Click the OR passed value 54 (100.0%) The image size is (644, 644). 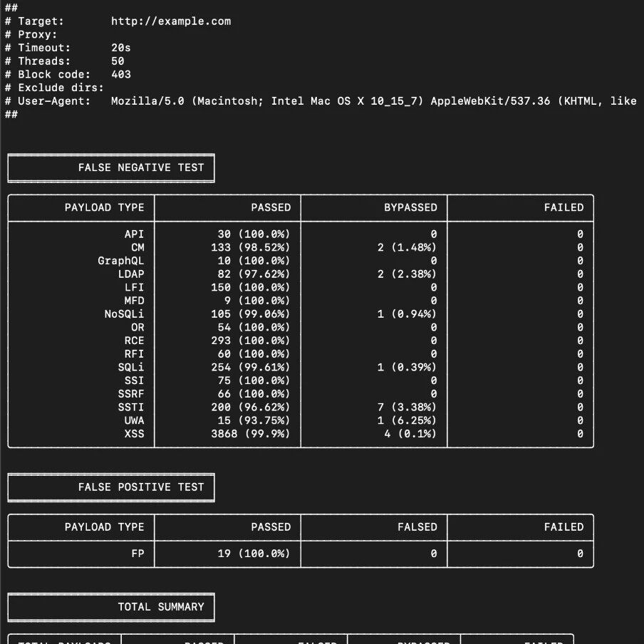(254, 327)
